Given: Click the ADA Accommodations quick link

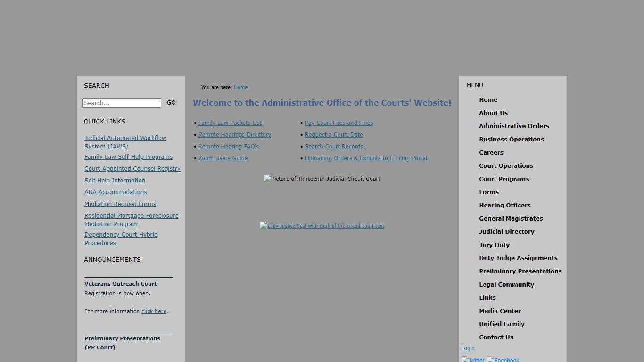Looking at the screenshot, I should 116,192.
